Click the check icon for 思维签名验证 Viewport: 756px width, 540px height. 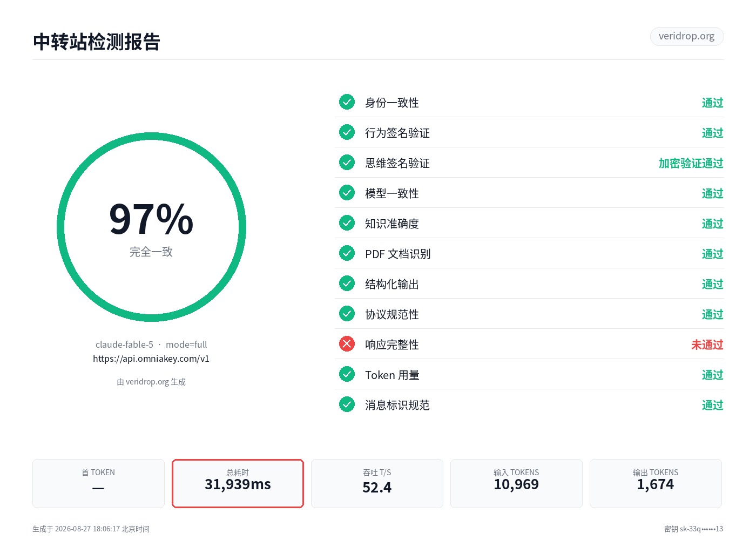click(347, 162)
